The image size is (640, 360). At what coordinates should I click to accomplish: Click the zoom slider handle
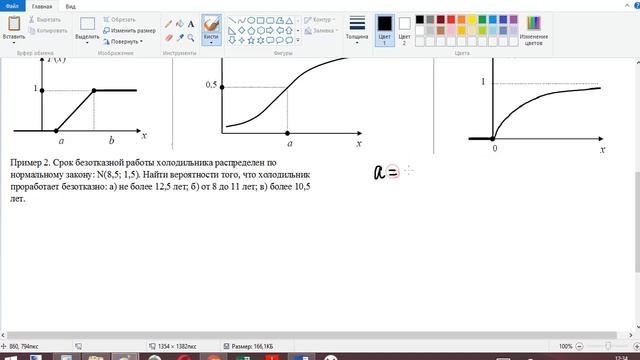[608, 346]
